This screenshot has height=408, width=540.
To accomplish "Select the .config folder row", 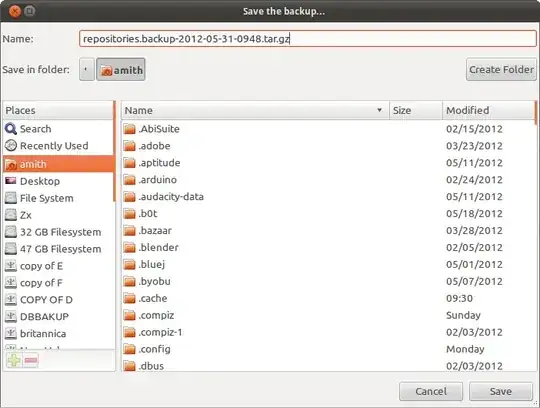I will coord(328,349).
